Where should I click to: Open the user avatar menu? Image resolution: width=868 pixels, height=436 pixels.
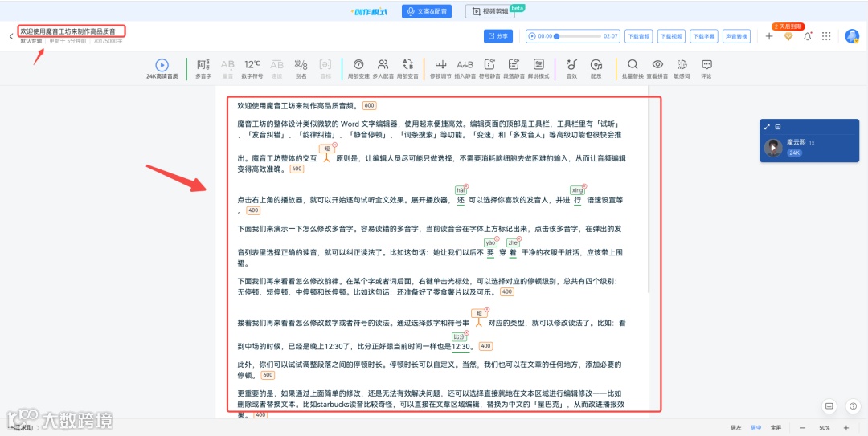coord(852,36)
